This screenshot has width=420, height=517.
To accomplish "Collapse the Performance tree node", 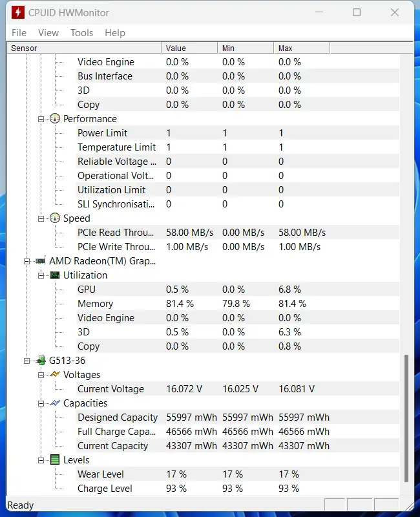I will [x=41, y=119].
